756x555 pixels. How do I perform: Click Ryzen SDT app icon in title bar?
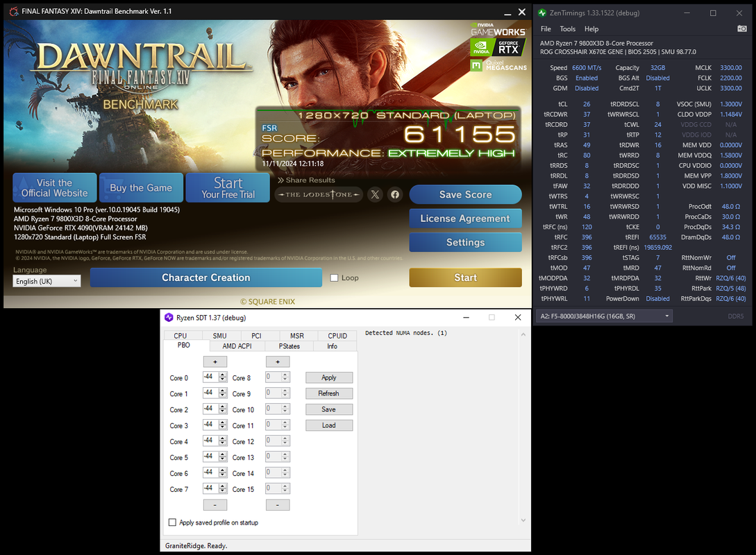point(169,318)
